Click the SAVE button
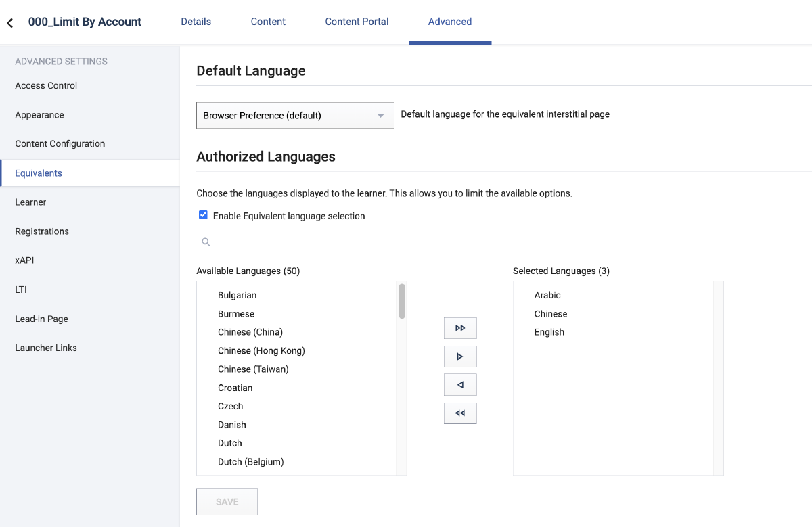The image size is (812, 527). (x=227, y=502)
